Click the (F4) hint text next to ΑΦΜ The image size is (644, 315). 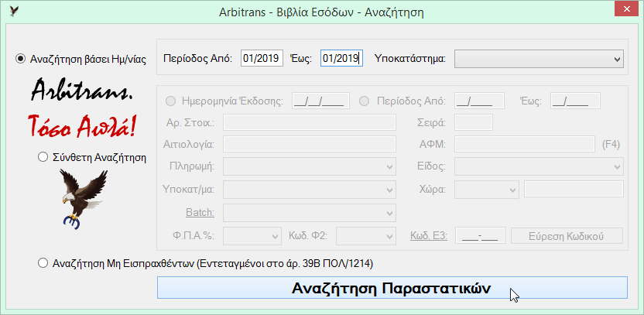click(610, 145)
